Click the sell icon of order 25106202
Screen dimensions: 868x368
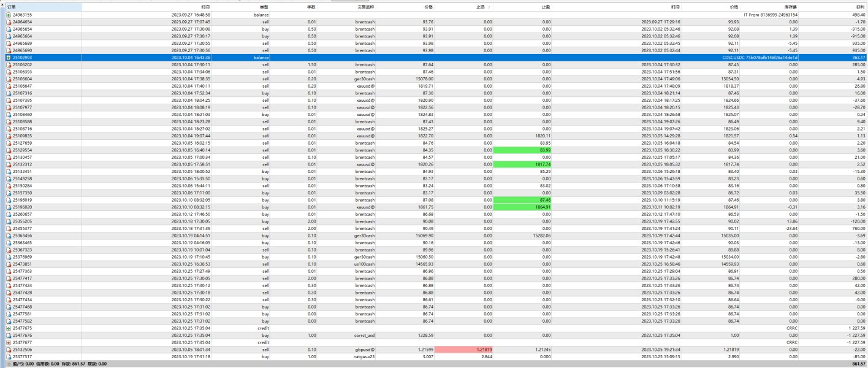tap(9, 64)
